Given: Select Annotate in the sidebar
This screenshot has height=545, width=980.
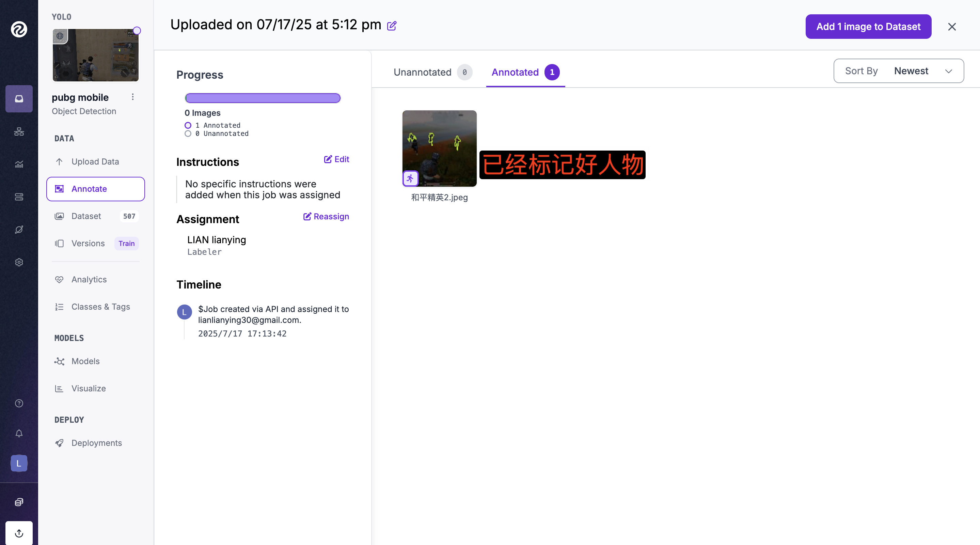Looking at the screenshot, I should pyautogui.click(x=95, y=189).
